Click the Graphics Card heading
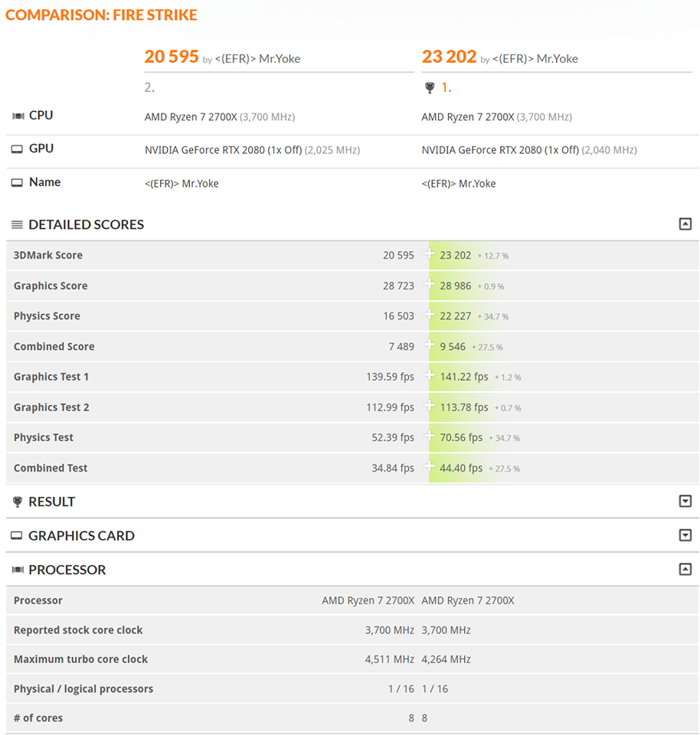 pos(82,535)
